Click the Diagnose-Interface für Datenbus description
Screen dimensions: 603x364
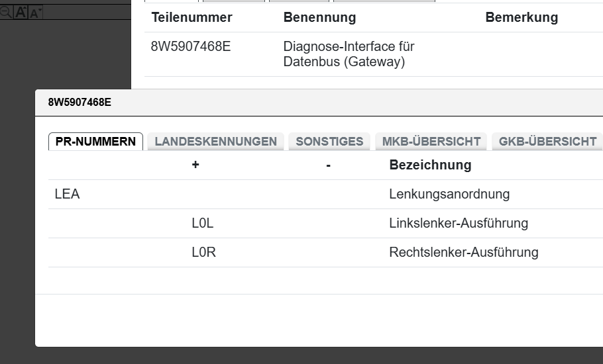[349, 54]
